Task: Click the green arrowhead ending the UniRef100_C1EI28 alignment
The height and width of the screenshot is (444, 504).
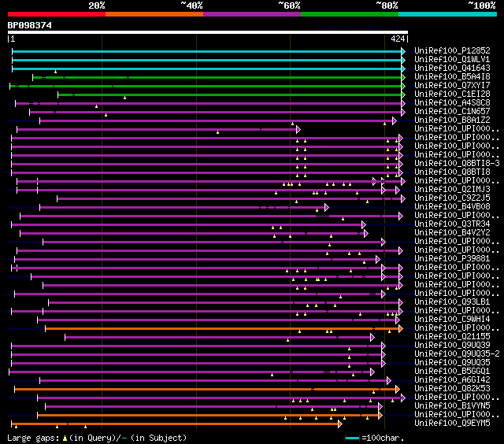Action: click(x=403, y=94)
